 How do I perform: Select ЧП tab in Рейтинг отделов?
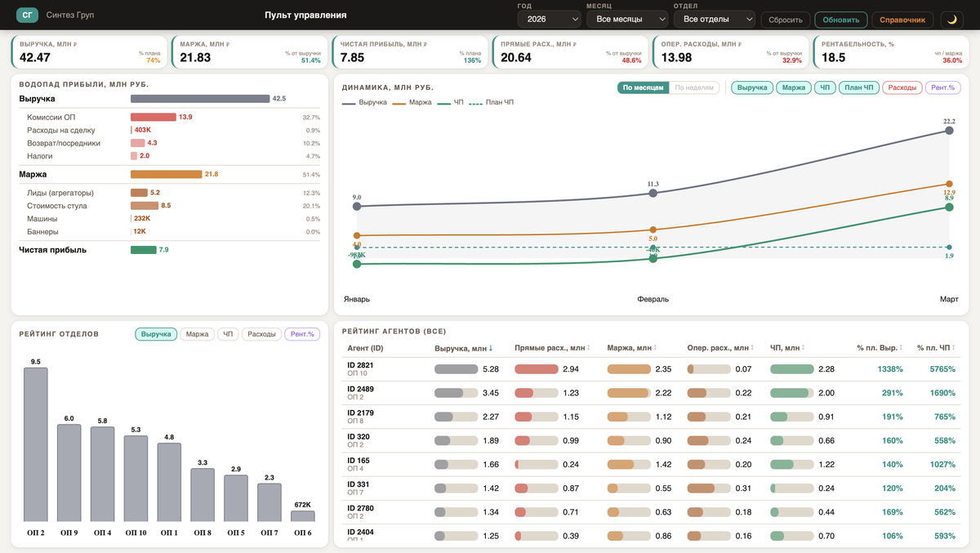(228, 334)
